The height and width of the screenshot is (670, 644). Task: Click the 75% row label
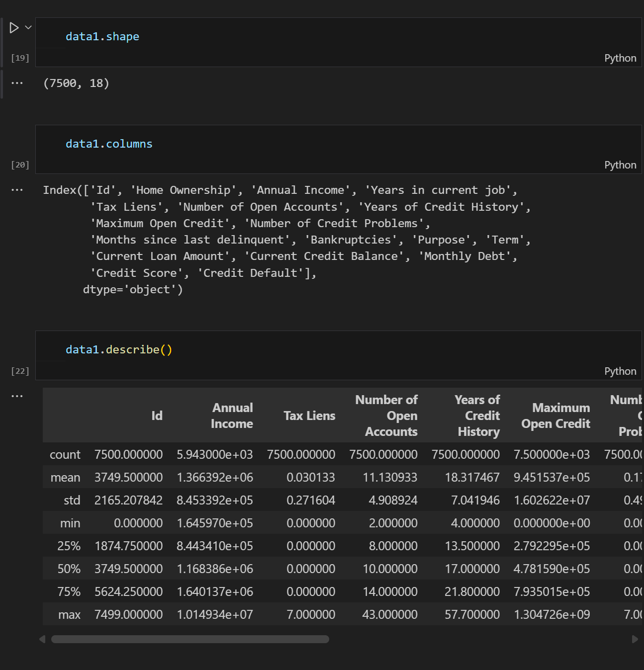[69, 592]
